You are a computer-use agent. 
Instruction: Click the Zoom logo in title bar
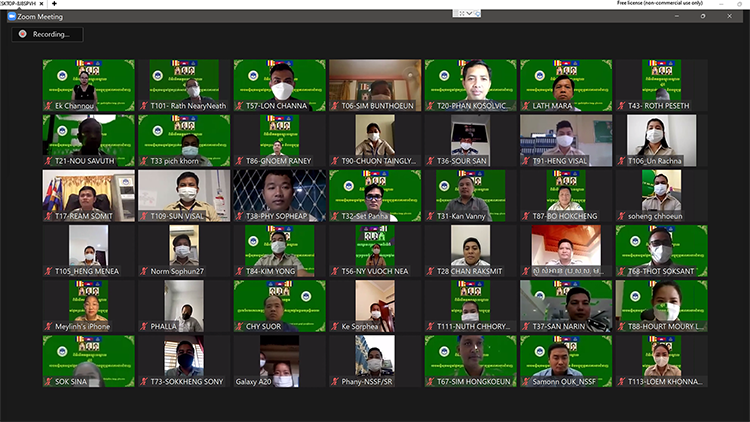point(7,16)
